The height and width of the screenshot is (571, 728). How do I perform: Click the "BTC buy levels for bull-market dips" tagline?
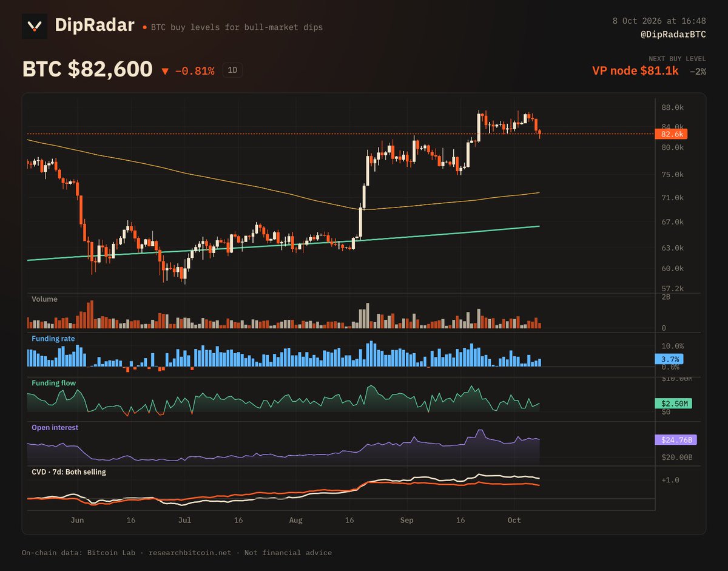pos(236,27)
